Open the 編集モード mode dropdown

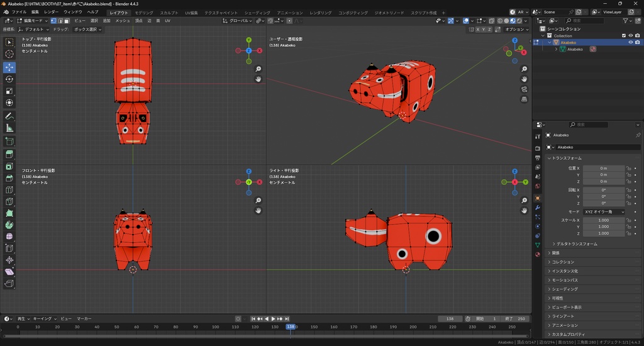(34, 21)
